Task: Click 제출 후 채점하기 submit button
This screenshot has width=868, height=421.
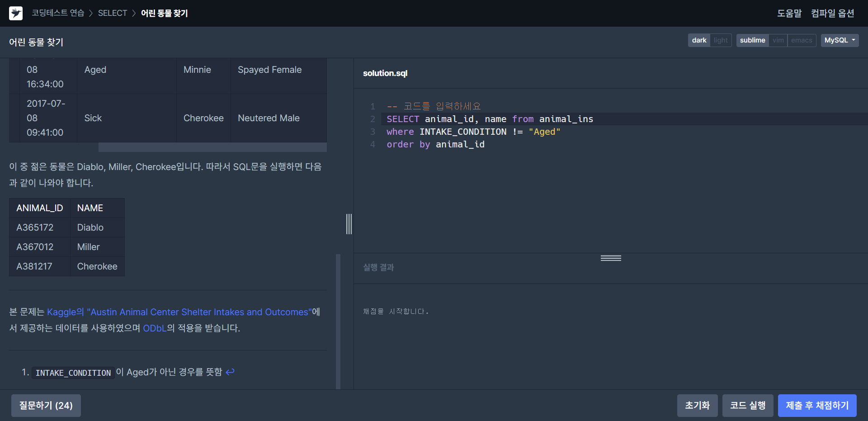Action: [817, 406]
